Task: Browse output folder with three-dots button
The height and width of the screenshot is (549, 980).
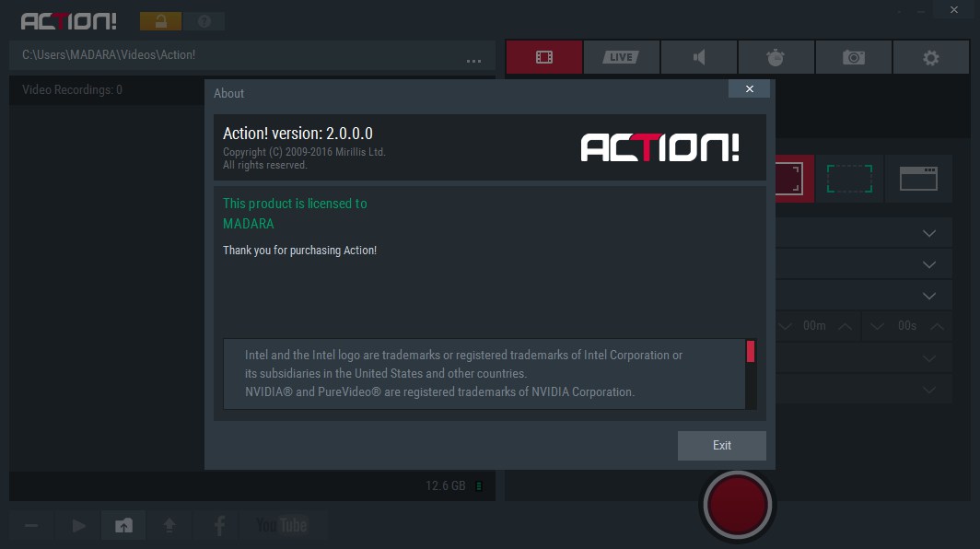Action: point(473,61)
